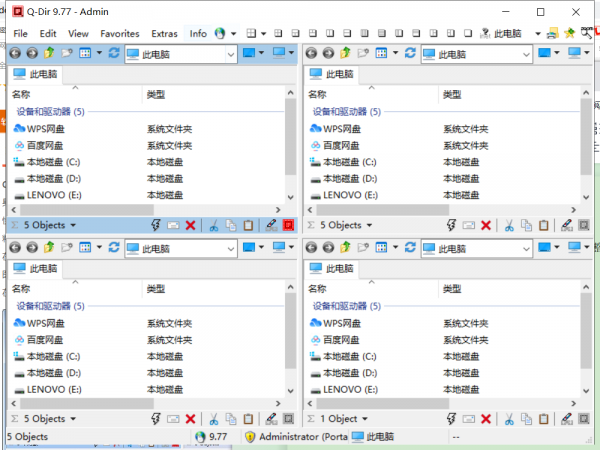This screenshot has width=600, height=450.
Task: Click the magnifier icon in main toolbar
Action: (586, 33)
